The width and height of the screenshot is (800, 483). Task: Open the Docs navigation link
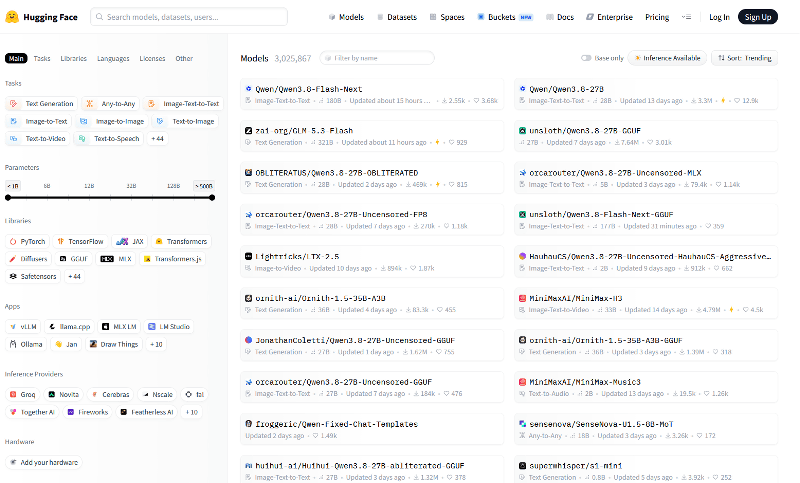pos(560,17)
